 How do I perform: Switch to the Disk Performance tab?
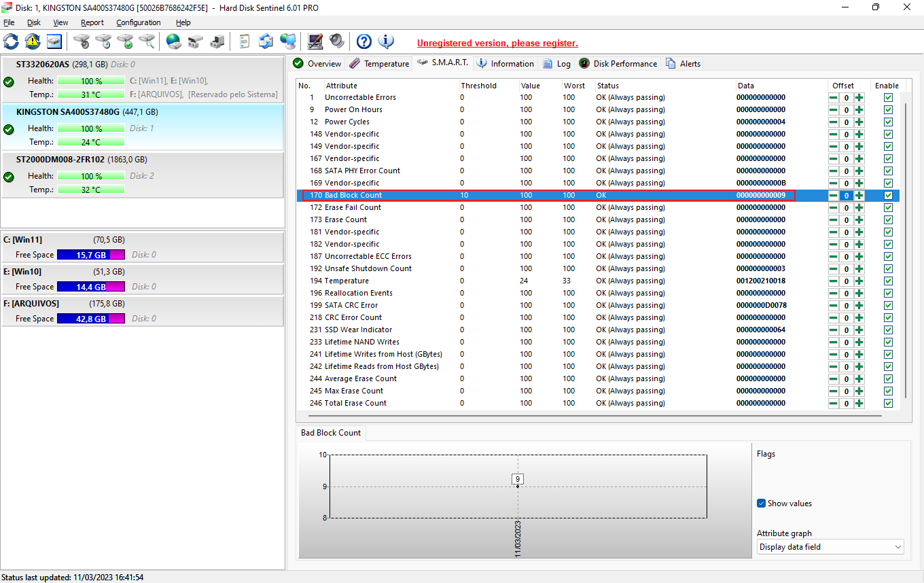[618, 63]
